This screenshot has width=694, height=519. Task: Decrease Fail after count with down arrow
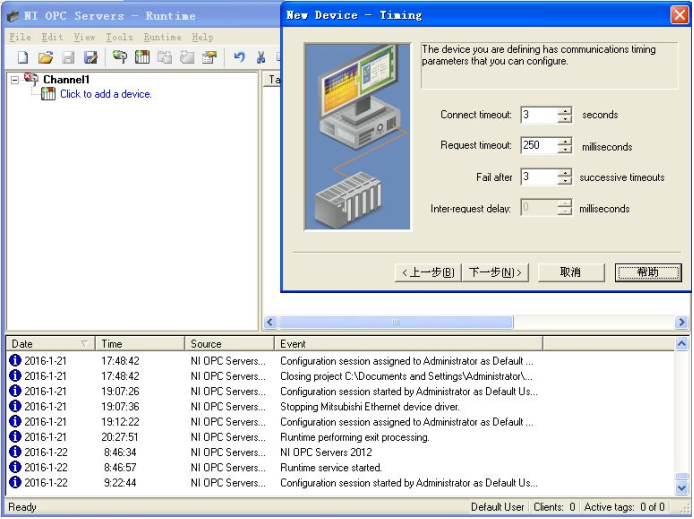(565, 181)
